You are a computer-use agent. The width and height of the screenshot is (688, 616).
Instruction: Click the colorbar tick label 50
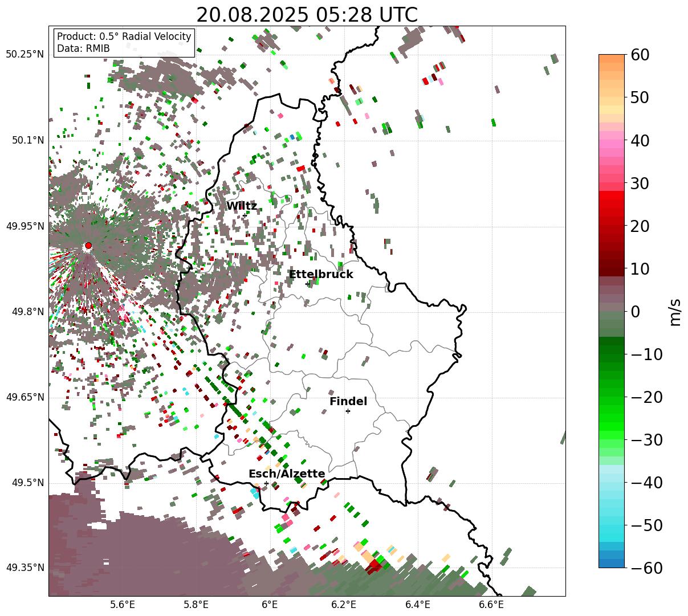point(640,97)
